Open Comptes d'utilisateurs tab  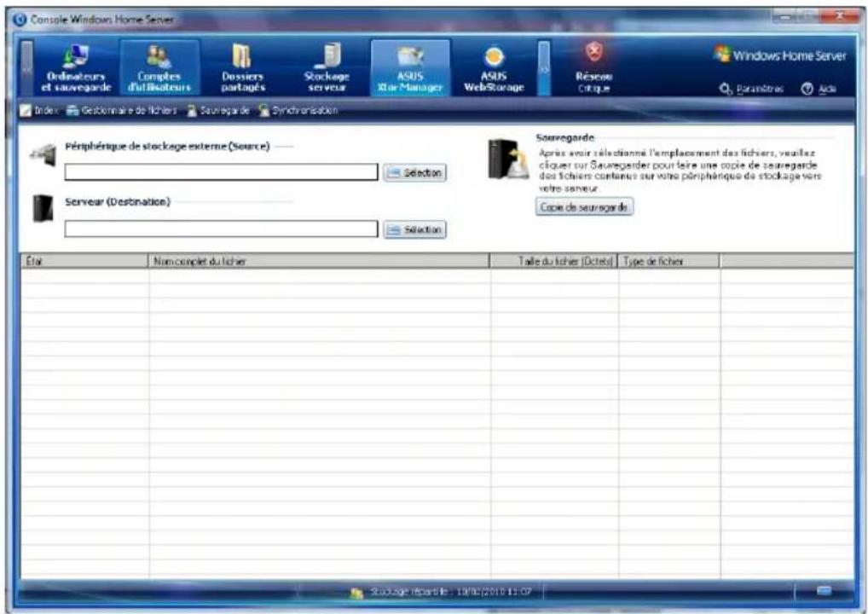[159, 68]
